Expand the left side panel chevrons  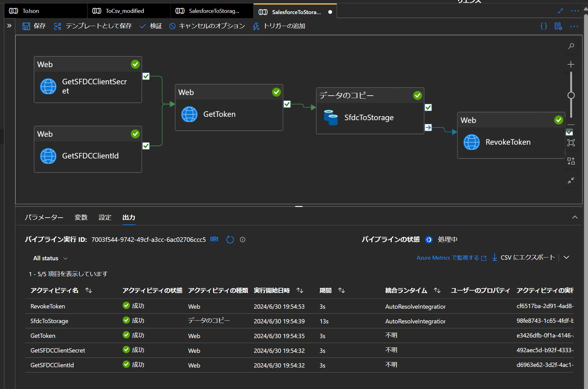point(9,26)
